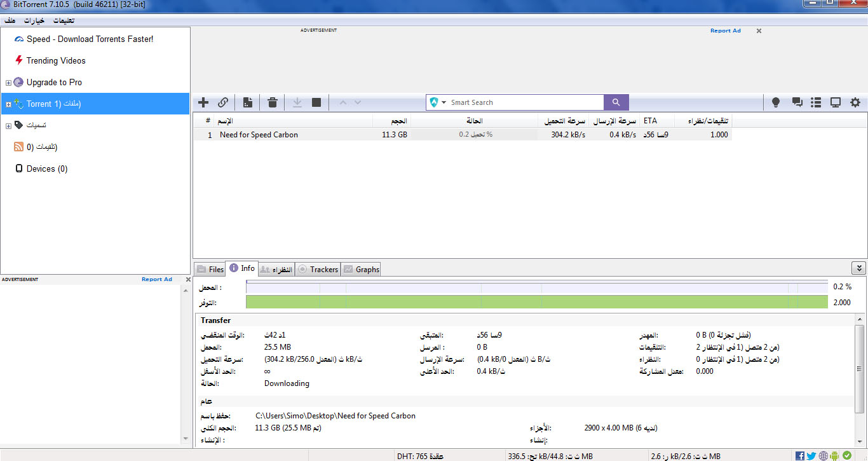Expand the Upgrade to Pro tree node
868x461 pixels.
[8, 83]
